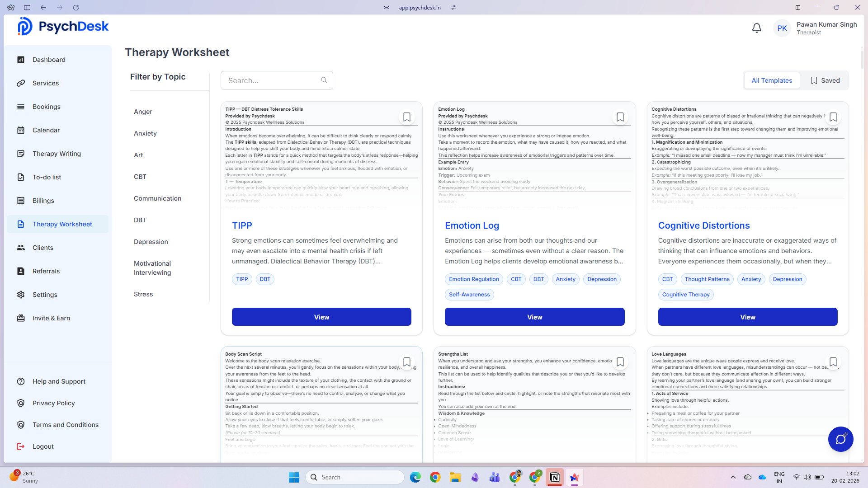Viewport: 868px width, 488px height.
Task: Bookmark the Emotion Log worksheet
Action: point(620,117)
